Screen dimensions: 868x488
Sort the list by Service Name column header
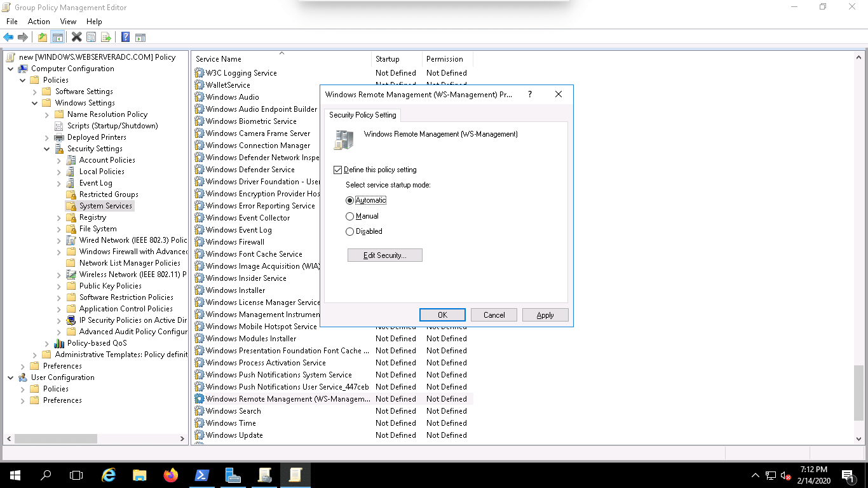pos(281,59)
